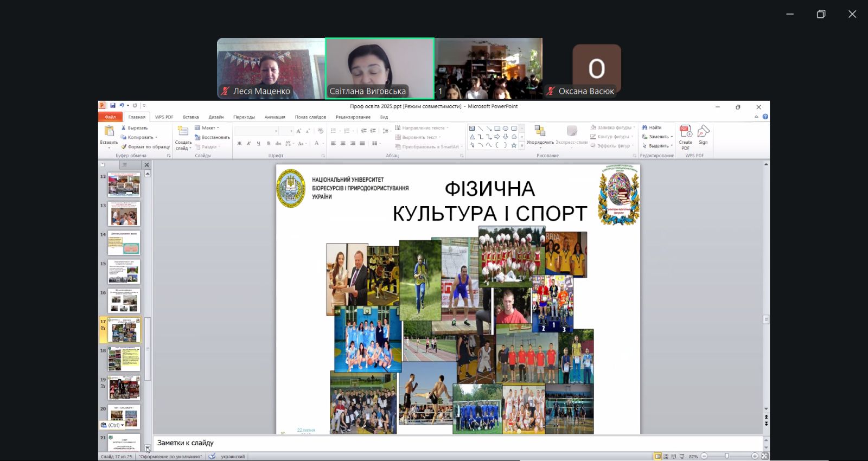Select slide 14 thumbnail in the slide panel
The height and width of the screenshot is (461, 868).
click(124, 243)
